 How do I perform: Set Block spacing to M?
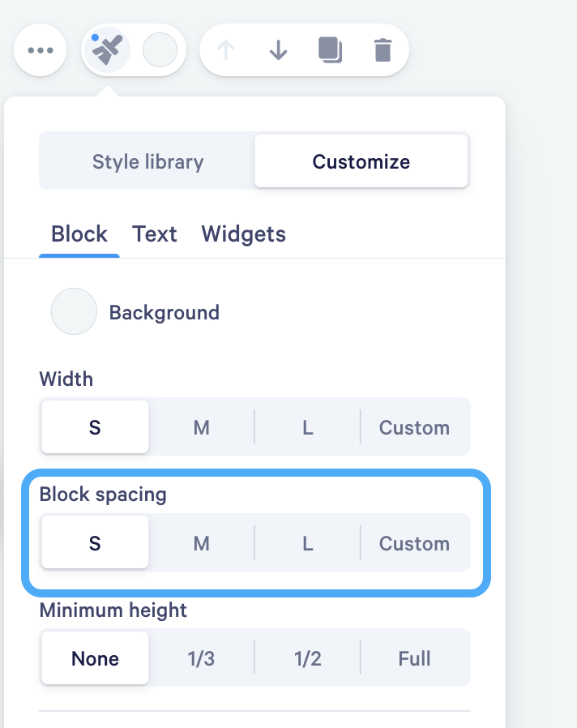coord(202,542)
